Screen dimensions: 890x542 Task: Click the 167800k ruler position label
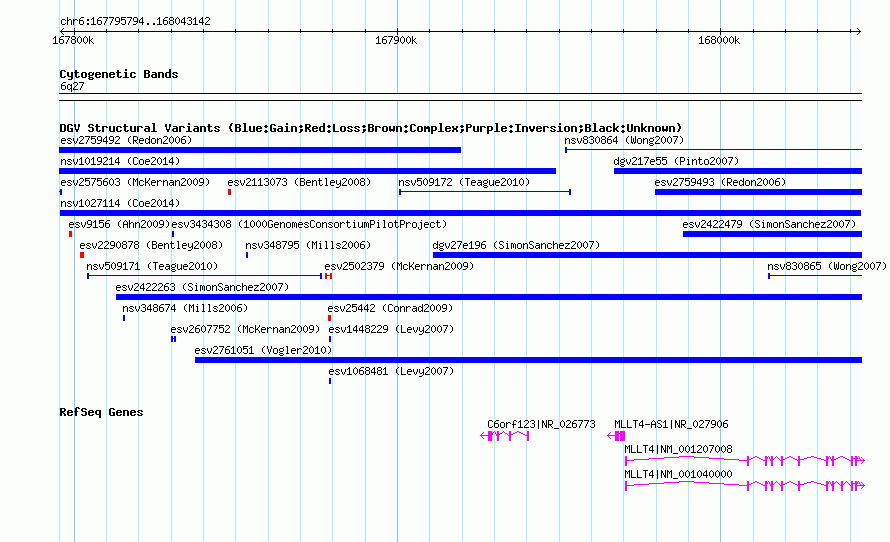[73, 41]
